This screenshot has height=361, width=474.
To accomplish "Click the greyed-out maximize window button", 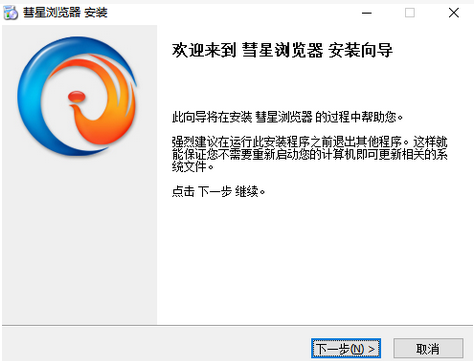I will 410,13.
